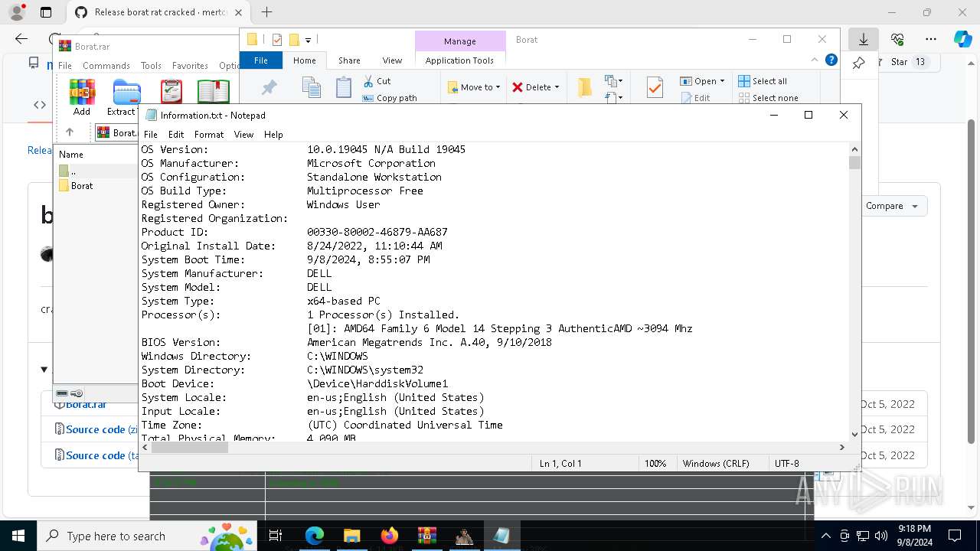980x551 pixels.
Task: Click the Copy icon in Explorer ribbon
Action: pos(311,88)
